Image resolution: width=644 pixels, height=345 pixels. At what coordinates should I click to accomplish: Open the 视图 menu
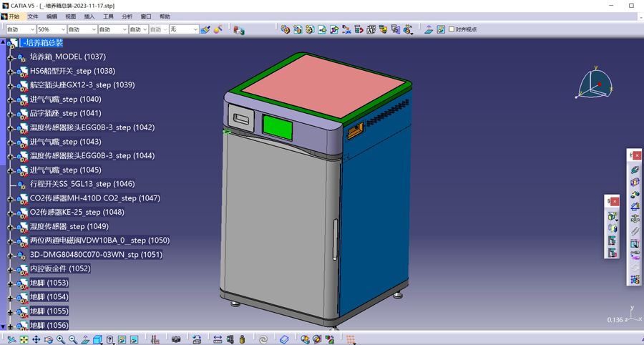(71, 16)
